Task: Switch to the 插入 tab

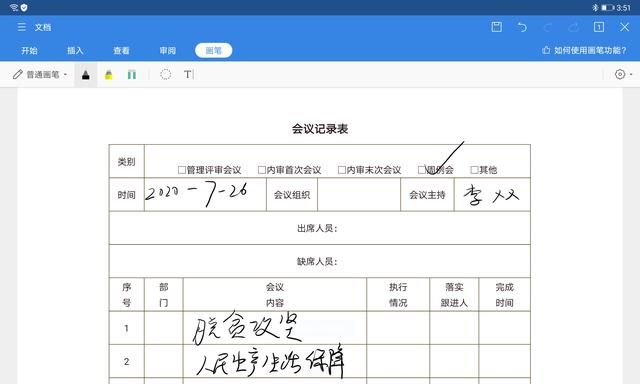Action: (x=75, y=51)
